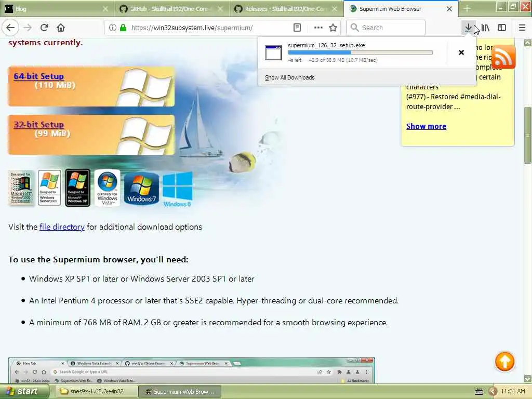Download the 32-bit Setup link
The height and width of the screenshot is (399, 532).
38,125
